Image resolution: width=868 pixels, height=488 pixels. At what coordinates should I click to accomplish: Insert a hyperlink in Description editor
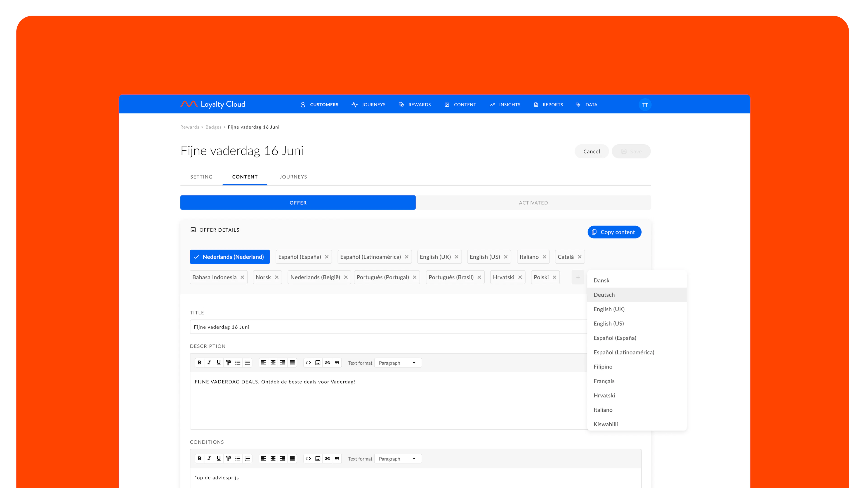[x=327, y=363]
